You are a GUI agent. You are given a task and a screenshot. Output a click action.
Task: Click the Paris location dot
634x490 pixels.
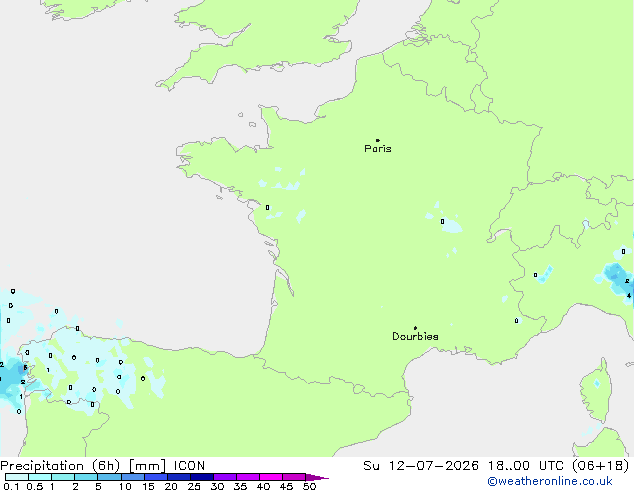[x=378, y=140]
